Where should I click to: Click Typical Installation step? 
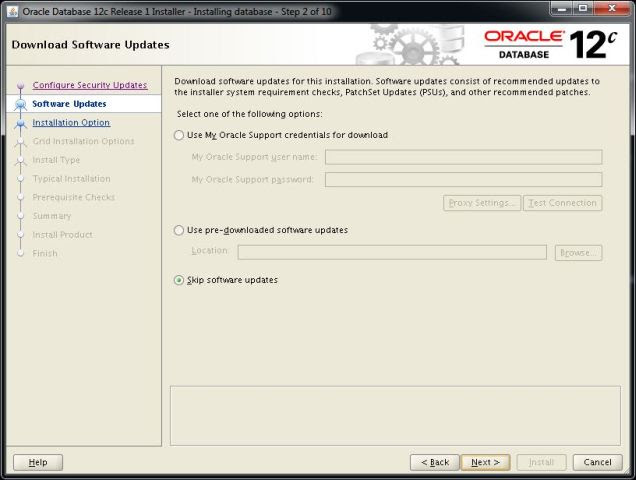point(71,179)
